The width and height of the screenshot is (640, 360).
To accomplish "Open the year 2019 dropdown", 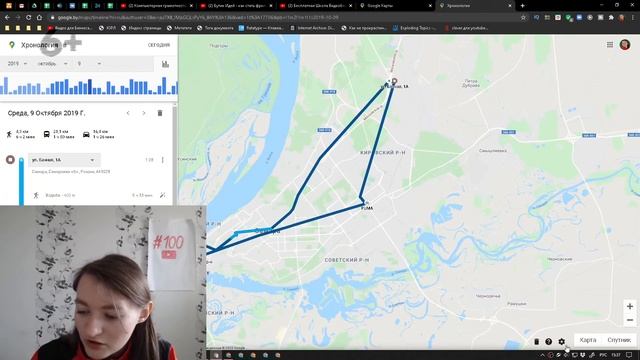I will [x=17, y=64].
